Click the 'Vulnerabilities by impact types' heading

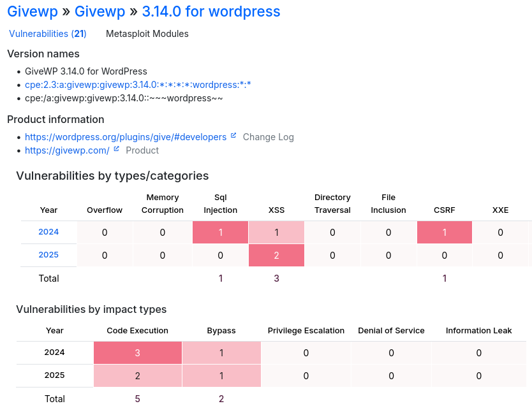click(91, 310)
